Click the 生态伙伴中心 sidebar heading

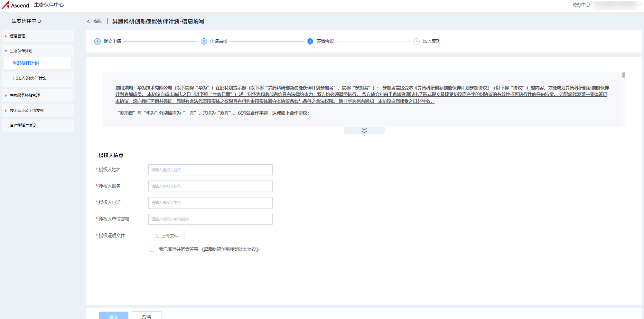26,21
